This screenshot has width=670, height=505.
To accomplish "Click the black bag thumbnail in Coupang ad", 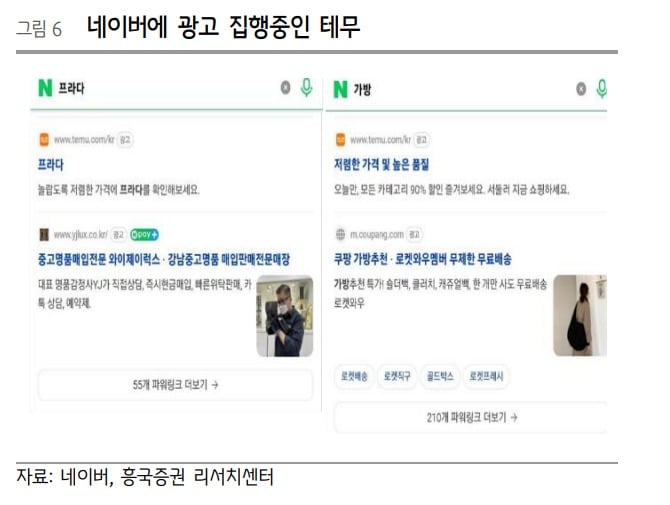I will click(x=580, y=315).
